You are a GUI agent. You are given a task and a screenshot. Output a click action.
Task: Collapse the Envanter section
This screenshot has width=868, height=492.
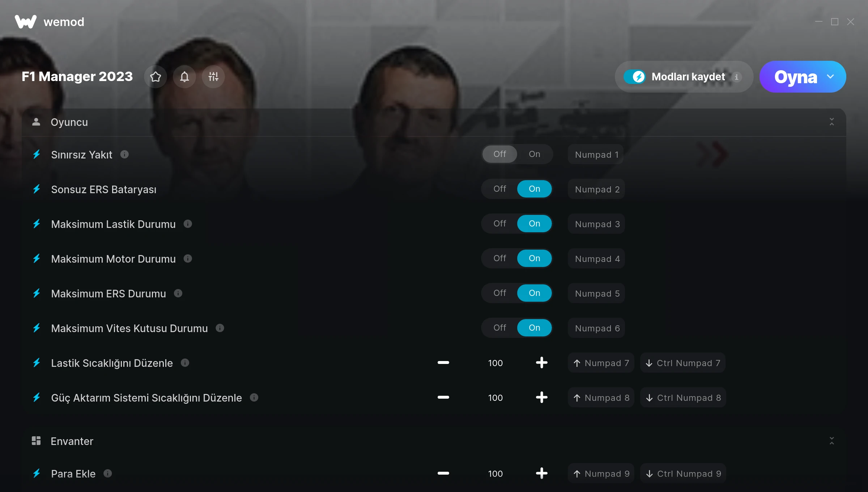(x=832, y=441)
